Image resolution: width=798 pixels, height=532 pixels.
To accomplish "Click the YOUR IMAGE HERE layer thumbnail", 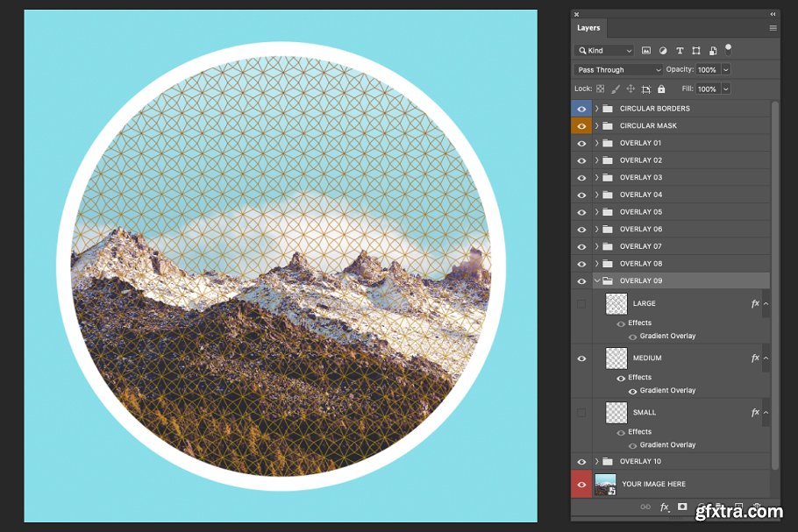I will 605,484.
